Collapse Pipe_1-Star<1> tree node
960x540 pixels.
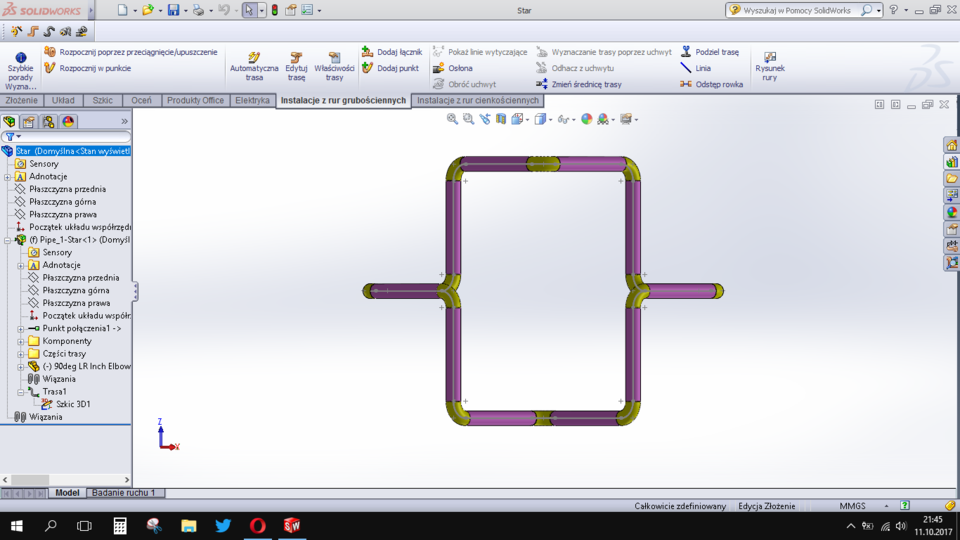tap(7, 241)
